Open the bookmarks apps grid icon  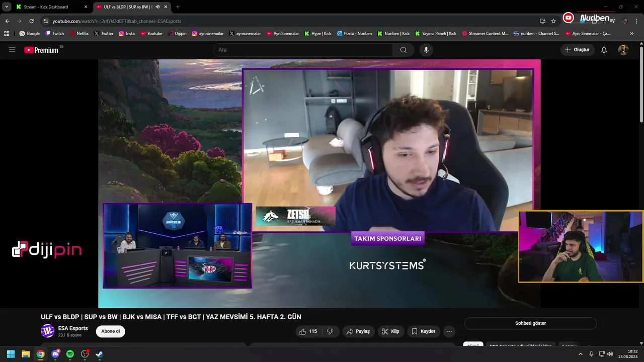point(7,34)
